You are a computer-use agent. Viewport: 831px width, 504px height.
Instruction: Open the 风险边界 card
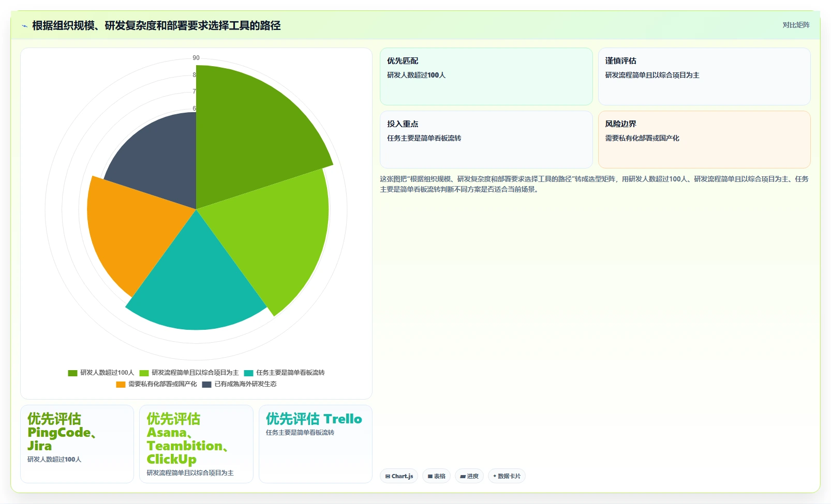(x=704, y=140)
